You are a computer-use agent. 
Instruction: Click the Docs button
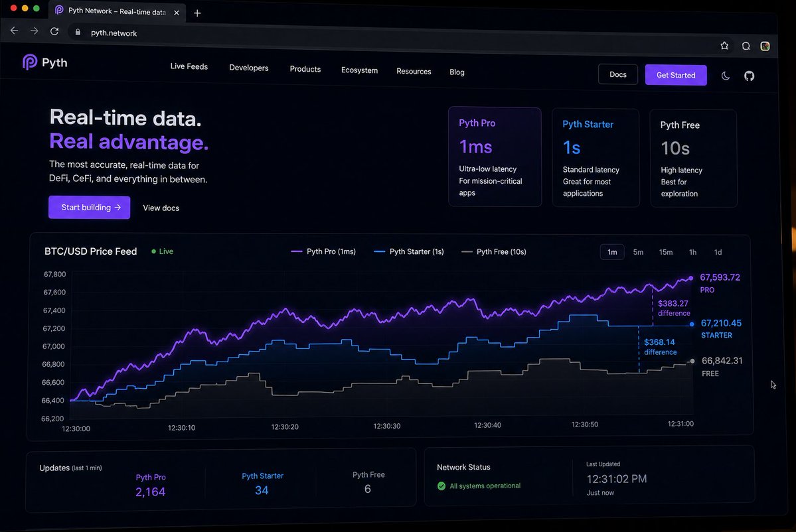[x=618, y=74]
